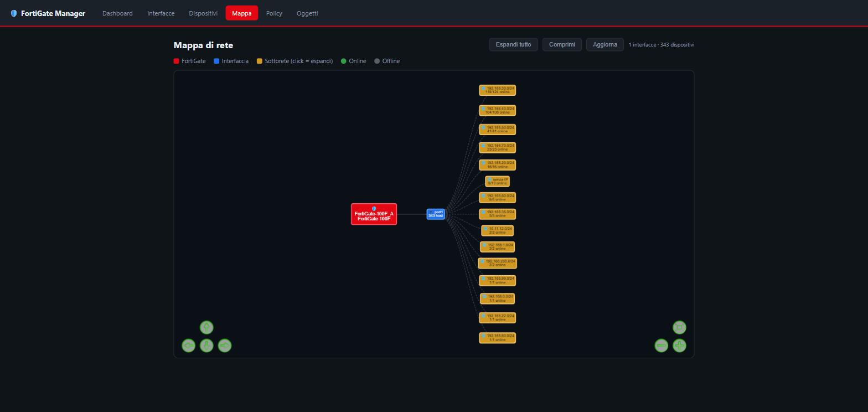Click the "Mappa di rete" heading
Viewport: 868px width, 412px height.
point(203,45)
